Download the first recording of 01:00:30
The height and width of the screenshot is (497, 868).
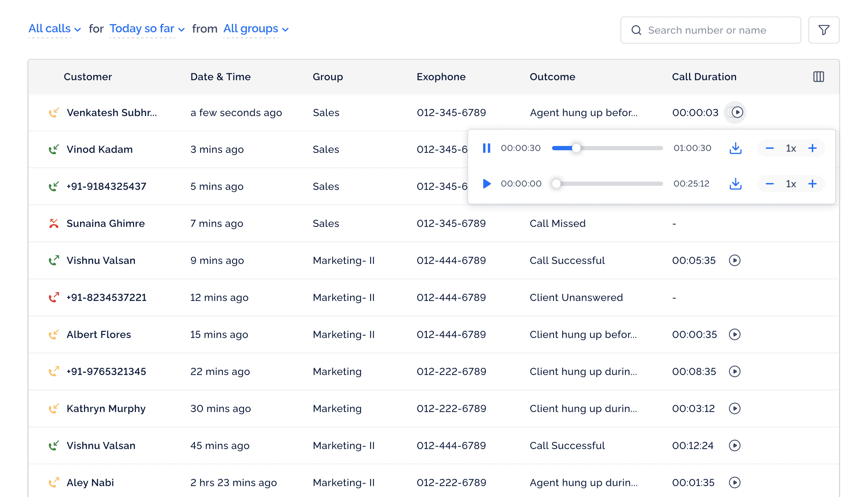coord(735,148)
